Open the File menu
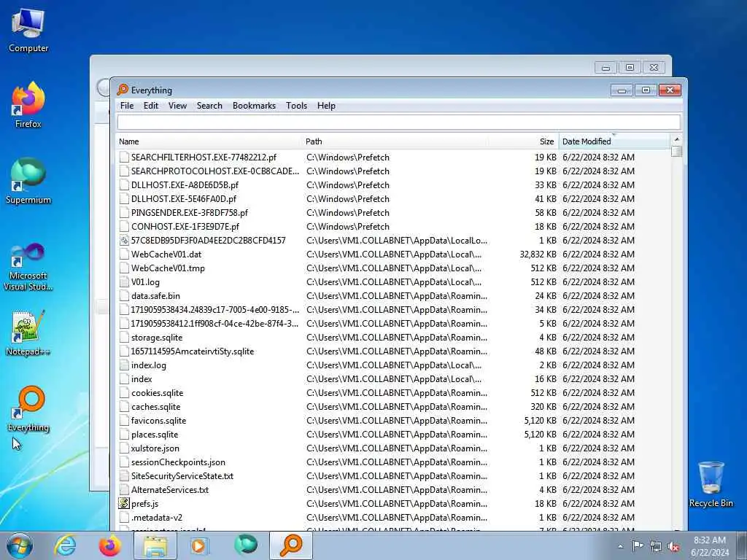The image size is (747, 560). coord(127,106)
